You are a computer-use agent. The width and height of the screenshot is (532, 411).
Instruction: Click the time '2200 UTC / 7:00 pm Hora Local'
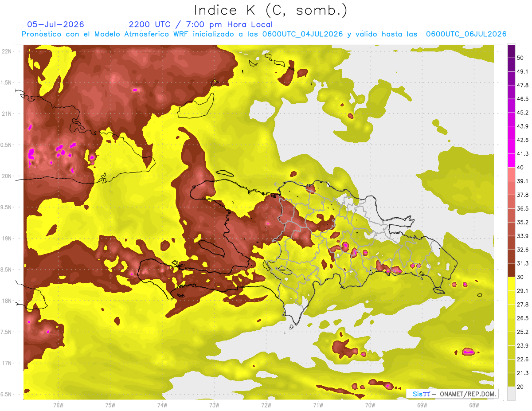tap(201, 24)
